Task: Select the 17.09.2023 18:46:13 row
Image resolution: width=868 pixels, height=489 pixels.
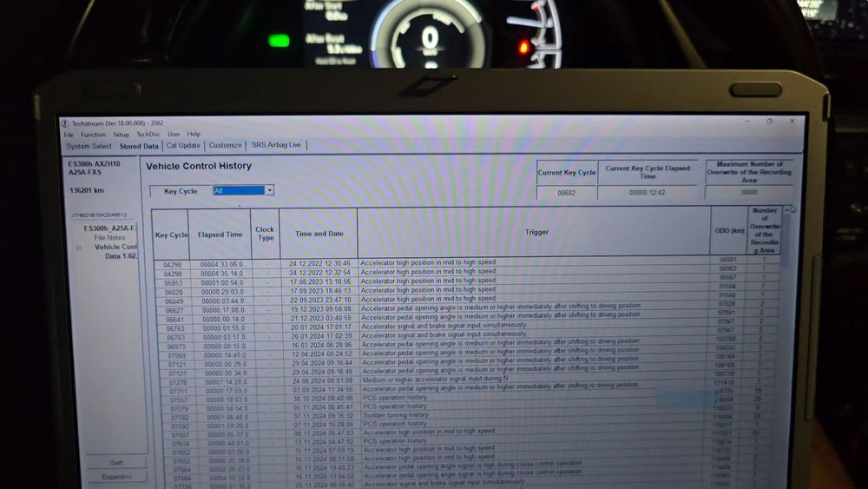Action: (x=467, y=290)
